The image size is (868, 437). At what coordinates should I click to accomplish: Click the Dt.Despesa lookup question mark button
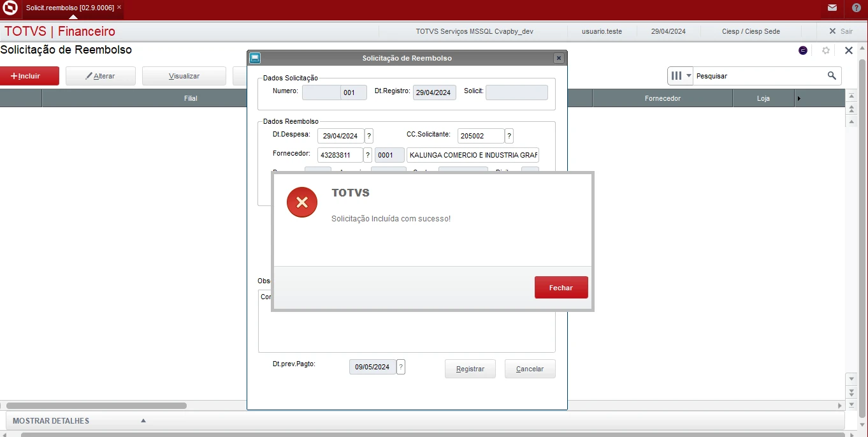(369, 136)
